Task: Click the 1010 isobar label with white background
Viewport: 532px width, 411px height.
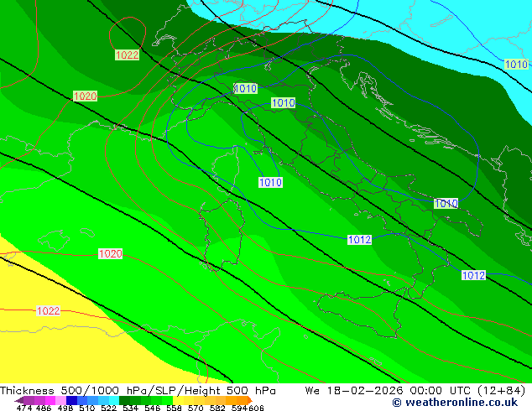Action: (270, 183)
